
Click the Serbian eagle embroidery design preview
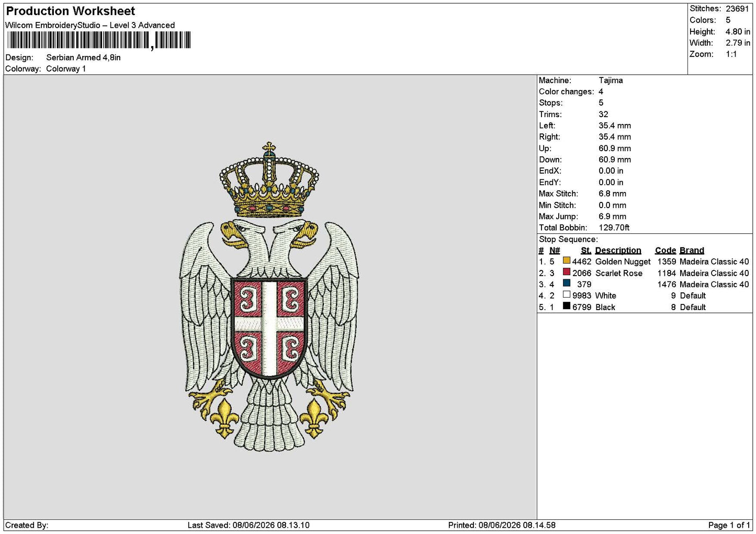coord(269,297)
